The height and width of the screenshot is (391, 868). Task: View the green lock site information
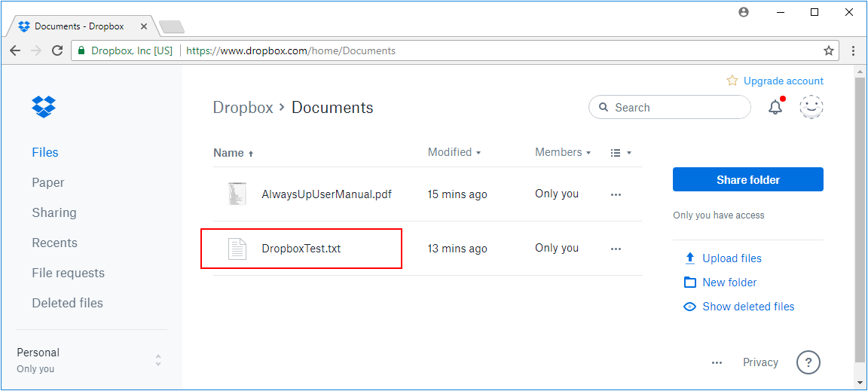(x=81, y=51)
